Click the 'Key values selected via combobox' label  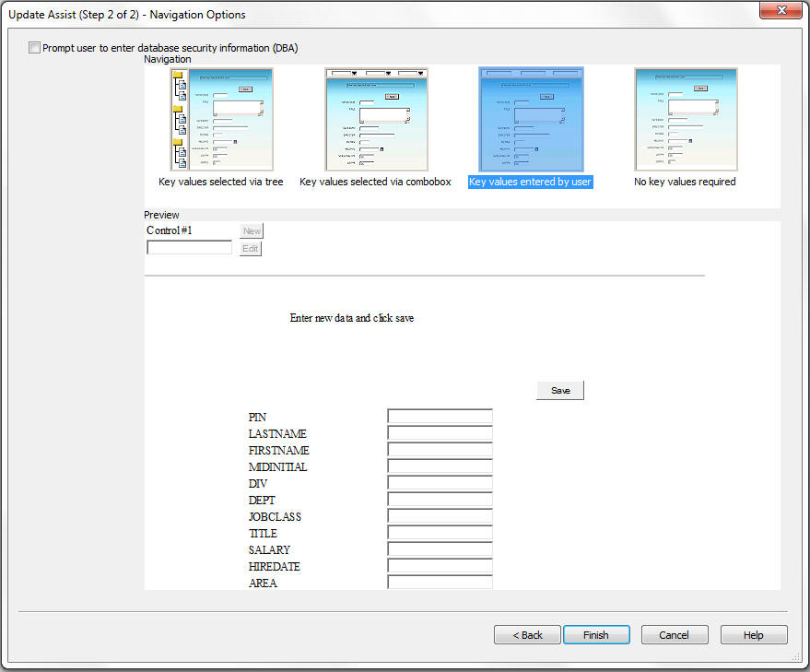[375, 183]
